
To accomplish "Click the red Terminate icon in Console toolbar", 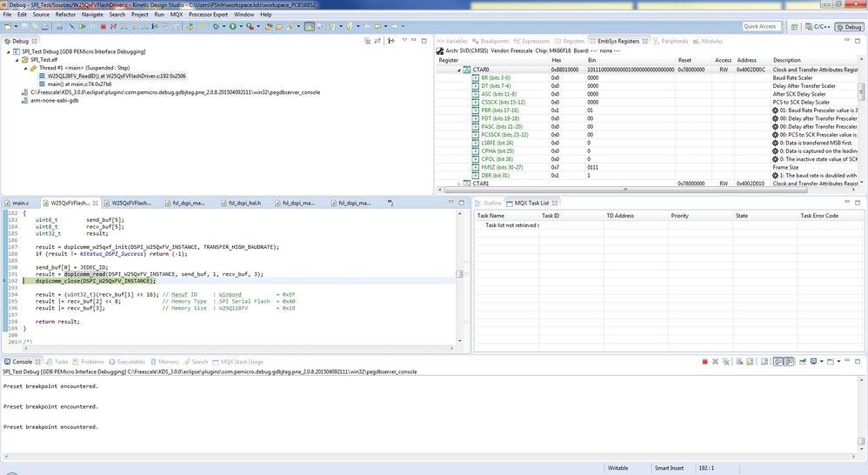I will (x=704, y=362).
